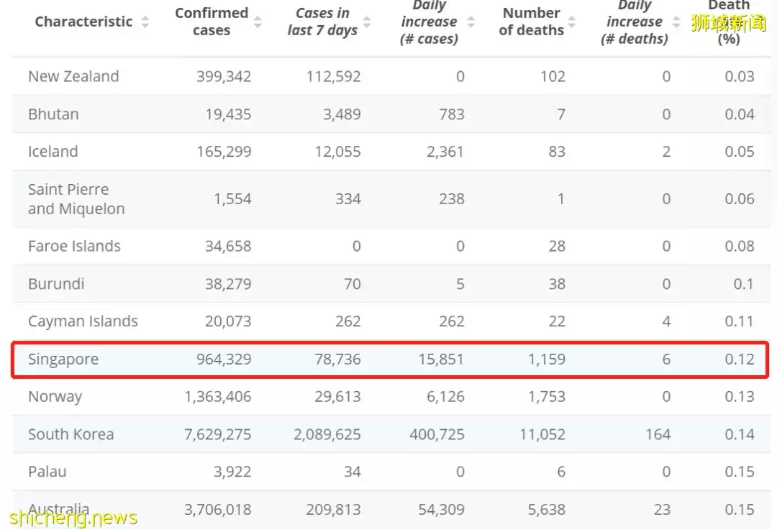The width and height of the screenshot is (777, 532).
Task: Click the Death (%) column header
Action: pyautogui.click(x=728, y=23)
